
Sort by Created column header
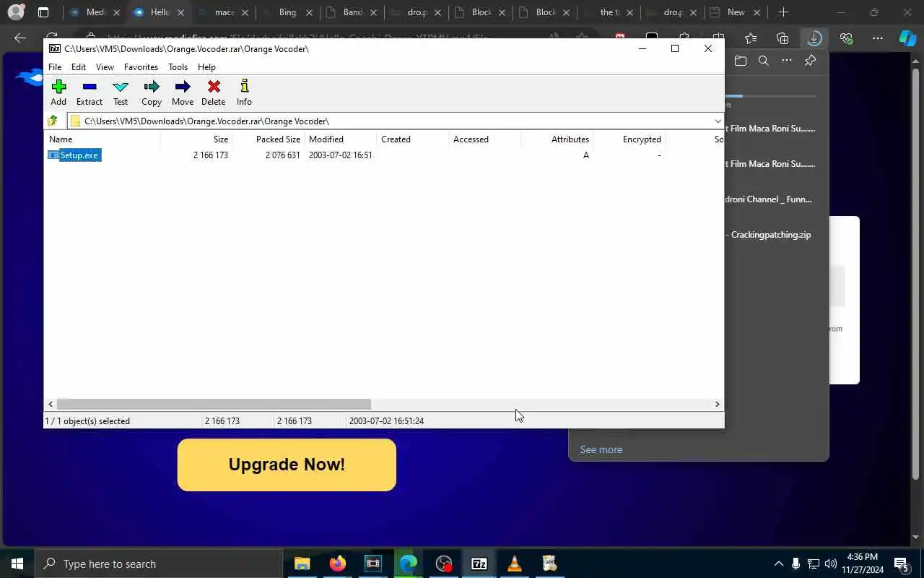[x=412, y=139]
